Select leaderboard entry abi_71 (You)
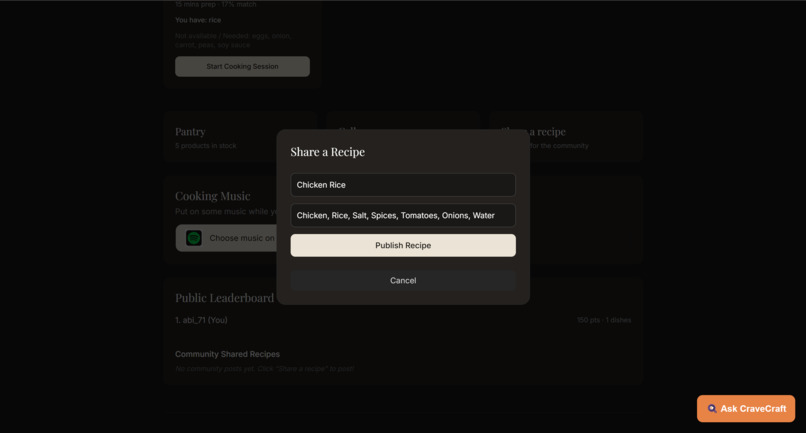Viewport: 806px width, 433px height. tap(201, 320)
